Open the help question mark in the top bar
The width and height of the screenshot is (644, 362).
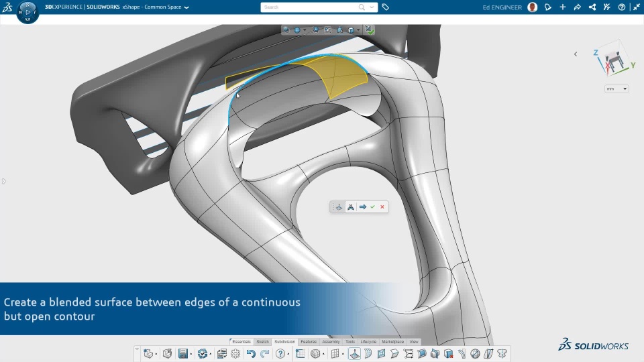pyautogui.click(x=621, y=7)
